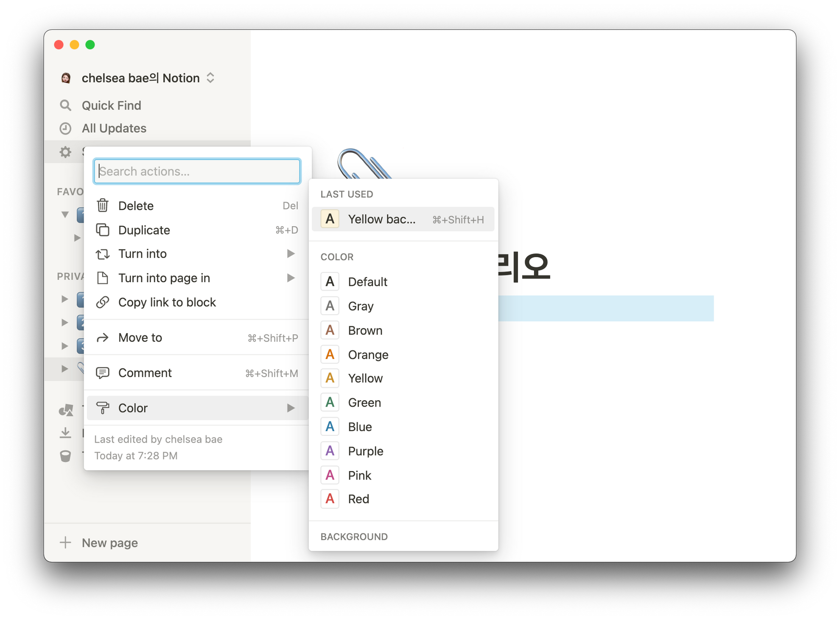Set text color to Purple
The image size is (840, 620).
click(x=403, y=451)
